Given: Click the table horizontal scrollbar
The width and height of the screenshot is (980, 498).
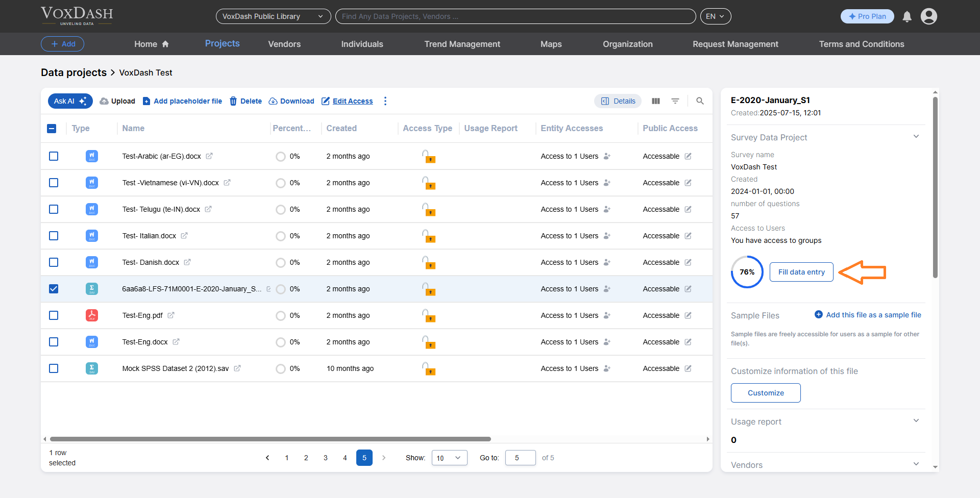Looking at the screenshot, I should pyautogui.click(x=271, y=439).
